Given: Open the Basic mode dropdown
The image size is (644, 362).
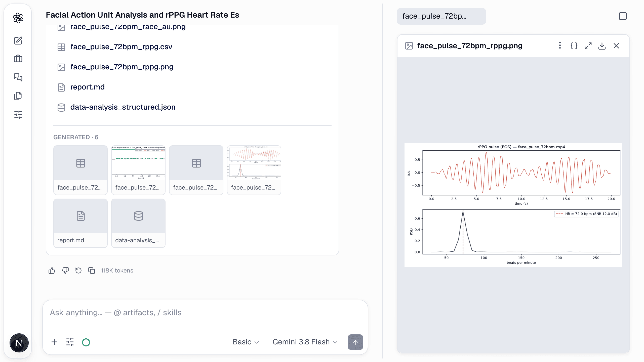Looking at the screenshot, I should tap(246, 342).
